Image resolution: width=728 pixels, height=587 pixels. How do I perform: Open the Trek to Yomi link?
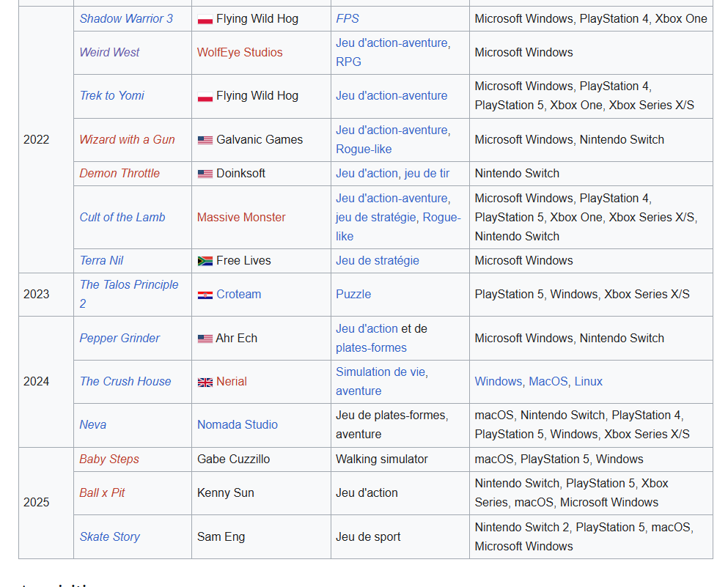[x=111, y=95]
